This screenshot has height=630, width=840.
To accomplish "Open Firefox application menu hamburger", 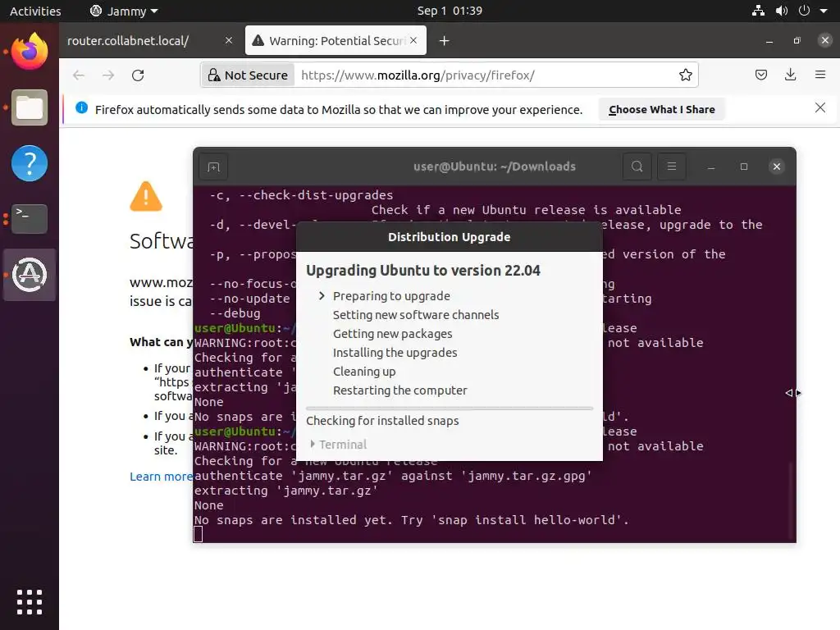I will click(820, 75).
